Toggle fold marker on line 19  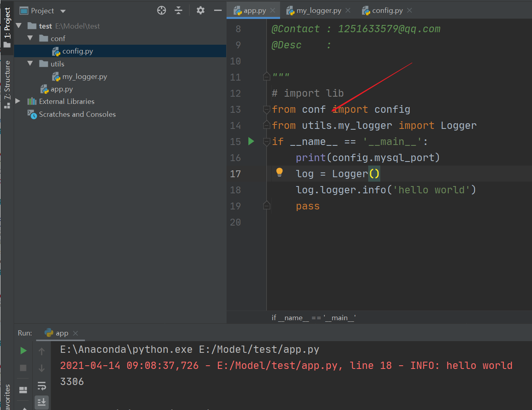click(x=266, y=206)
